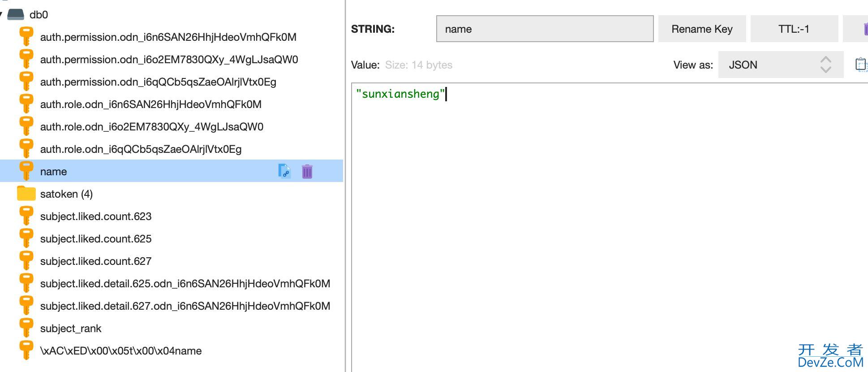Screen dimensions: 868x372
Task: Open the View as JSON dropdown
Action: (x=781, y=65)
